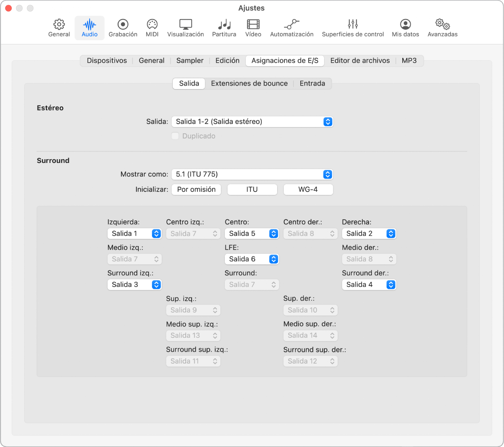This screenshot has height=447, width=504.
Task: Open Medio sup. izq. output dropdown
Action: [x=193, y=336]
